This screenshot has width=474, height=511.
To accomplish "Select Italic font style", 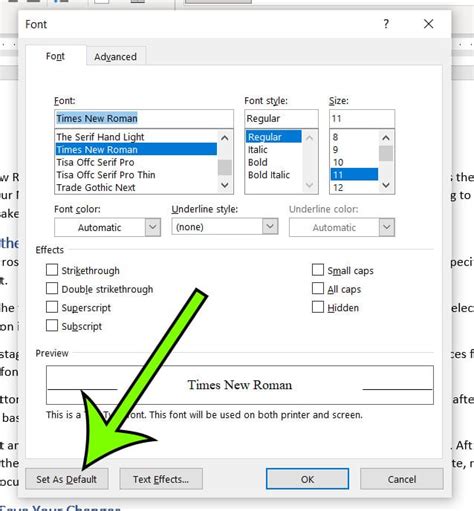I will (x=274, y=149).
